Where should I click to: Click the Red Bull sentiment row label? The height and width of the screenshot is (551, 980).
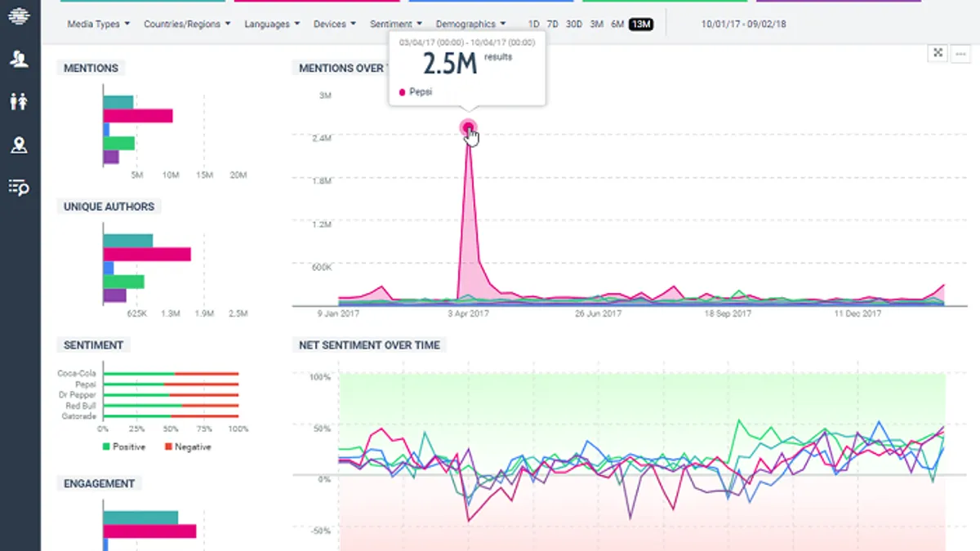(82, 406)
